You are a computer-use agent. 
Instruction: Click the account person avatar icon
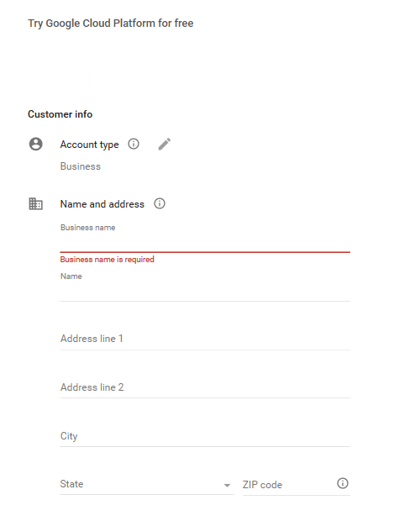click(x=36, y=145)
